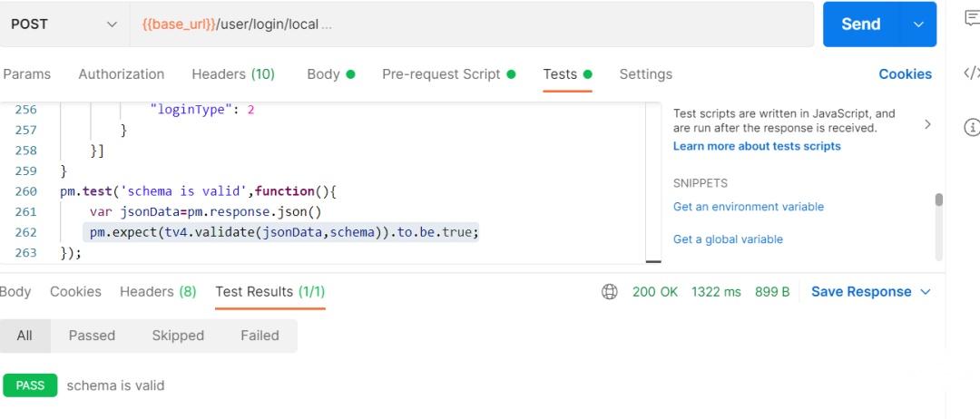Viewport: 980px width, 419px height.
Task: Insert Get an environment variable snippet
Action: (x=748, y=207)
